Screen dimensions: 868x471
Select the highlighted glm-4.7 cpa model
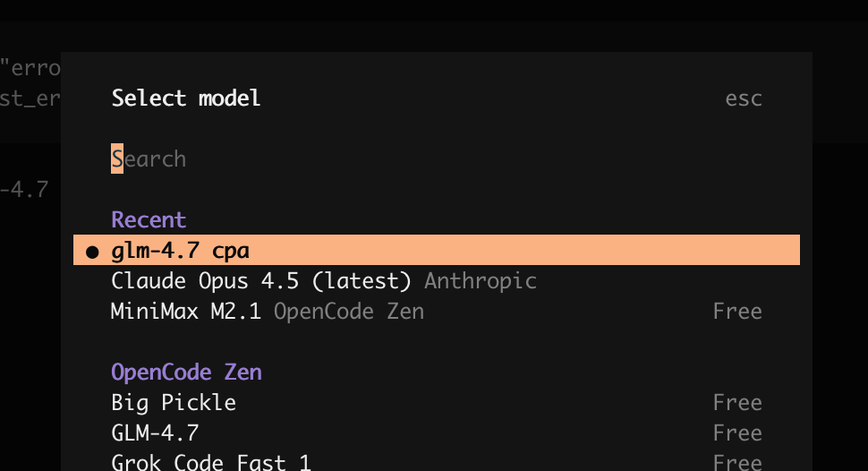pos(436,250)
